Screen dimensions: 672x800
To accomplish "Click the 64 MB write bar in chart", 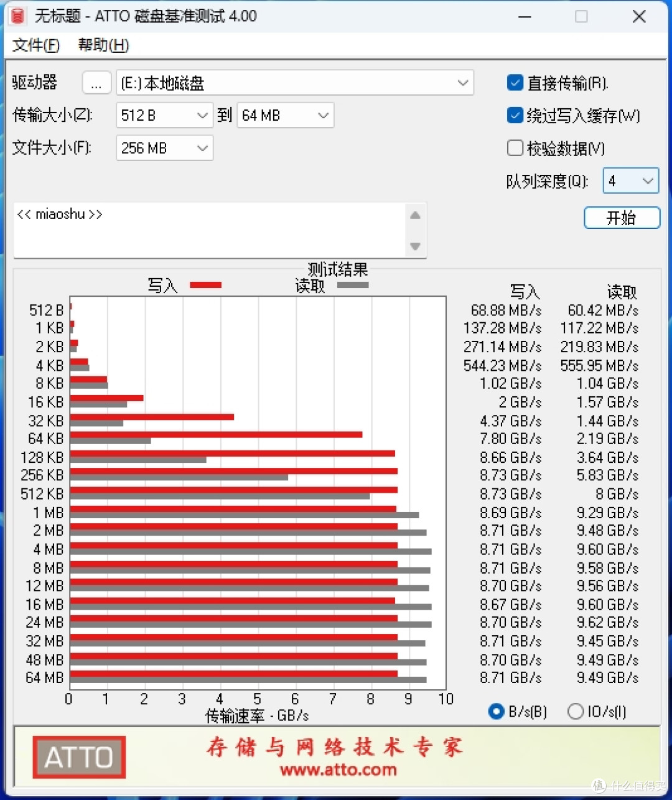I will 233,674.
